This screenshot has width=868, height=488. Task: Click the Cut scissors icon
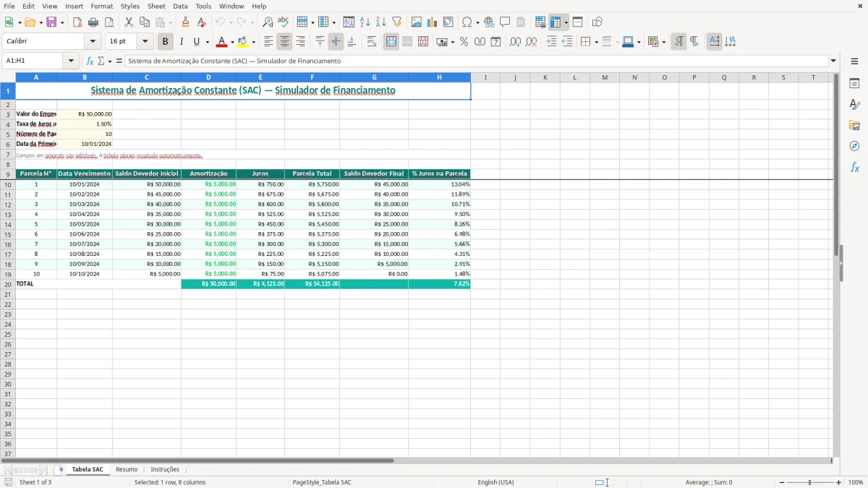[x=129, y=22]
